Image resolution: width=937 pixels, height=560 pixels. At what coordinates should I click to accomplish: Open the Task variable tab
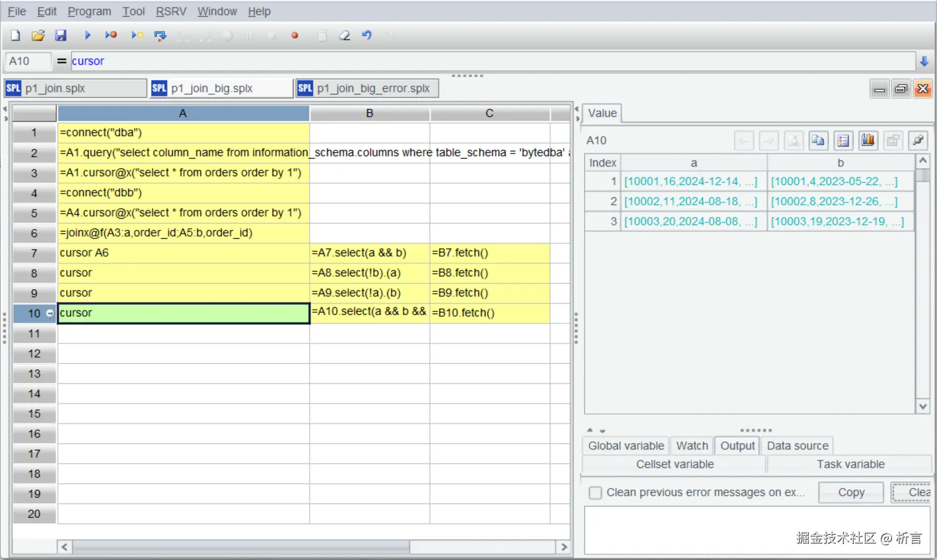(850, 464)
